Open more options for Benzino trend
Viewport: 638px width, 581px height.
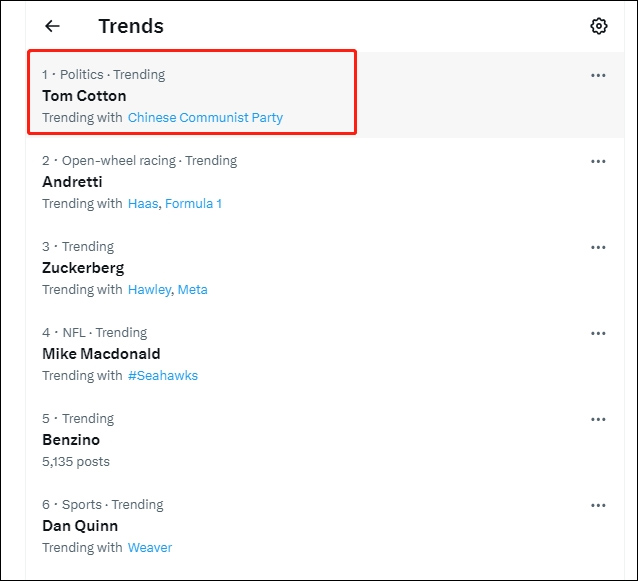coord(598,419)
